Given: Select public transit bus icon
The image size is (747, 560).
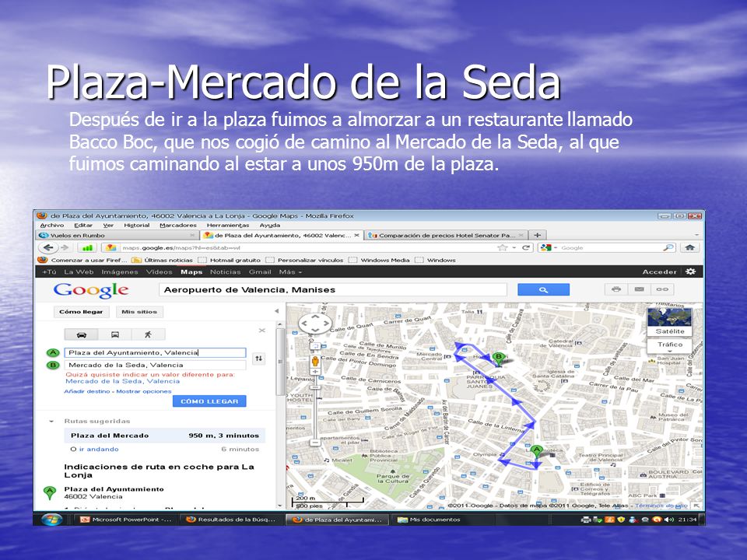Looking at the screenshot, I should [x=115, y=334].
